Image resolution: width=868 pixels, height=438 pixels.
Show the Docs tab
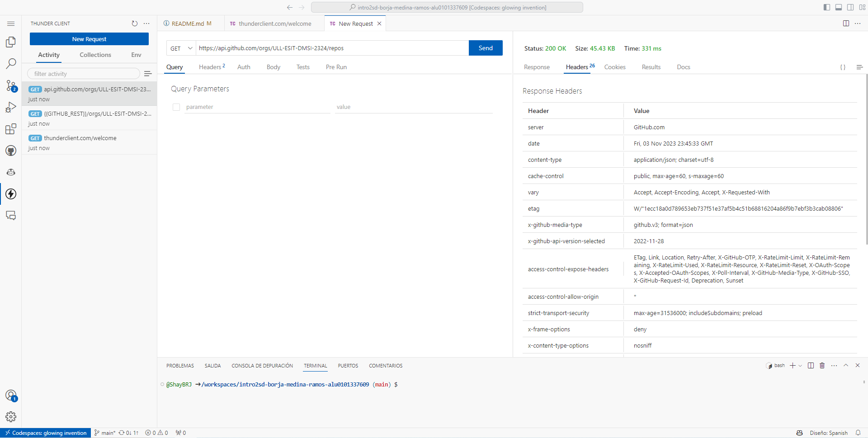[x=684, y=67]
